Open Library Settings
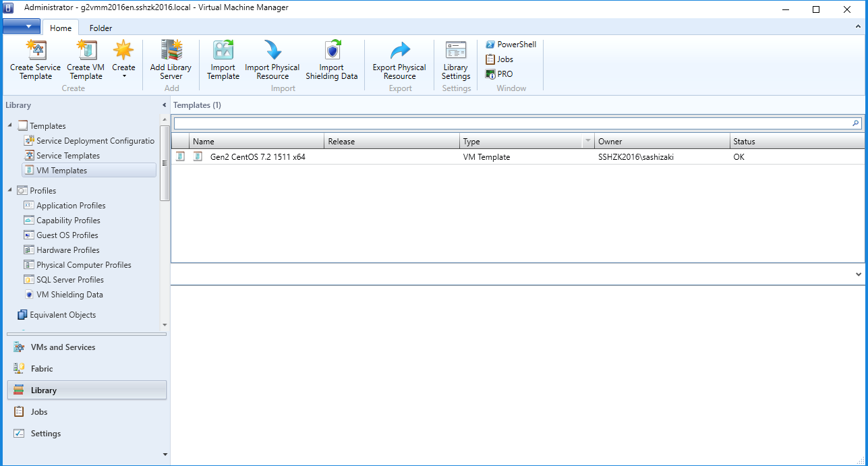The height and width of the screenshot is (466, 868). point(455,61)
